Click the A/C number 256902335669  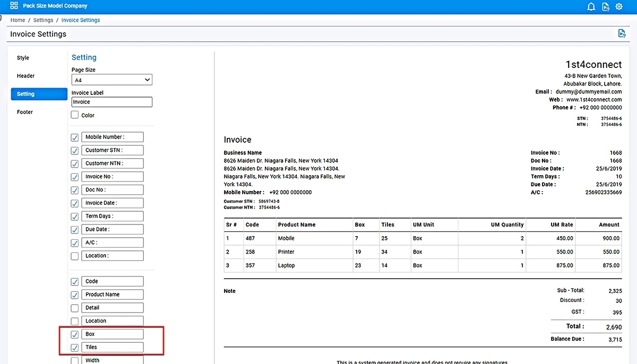pyautogui.click(x=604, y=193)
